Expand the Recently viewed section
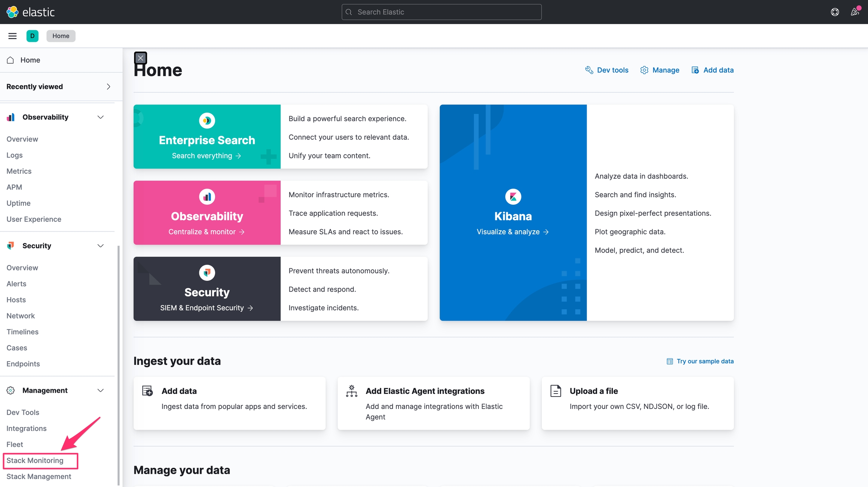The width and height of the screenshot is (868, 487). tap(108, 87)
